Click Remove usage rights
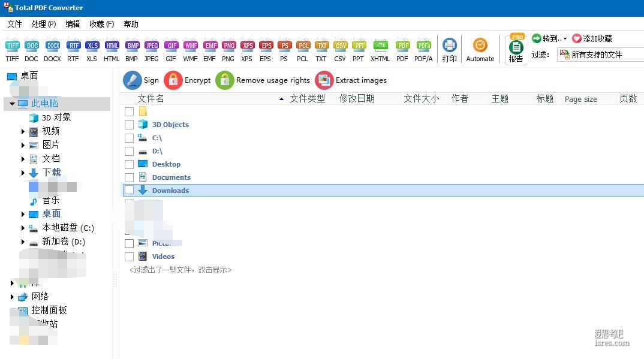 pyautogui.click(x=263, y=80)
